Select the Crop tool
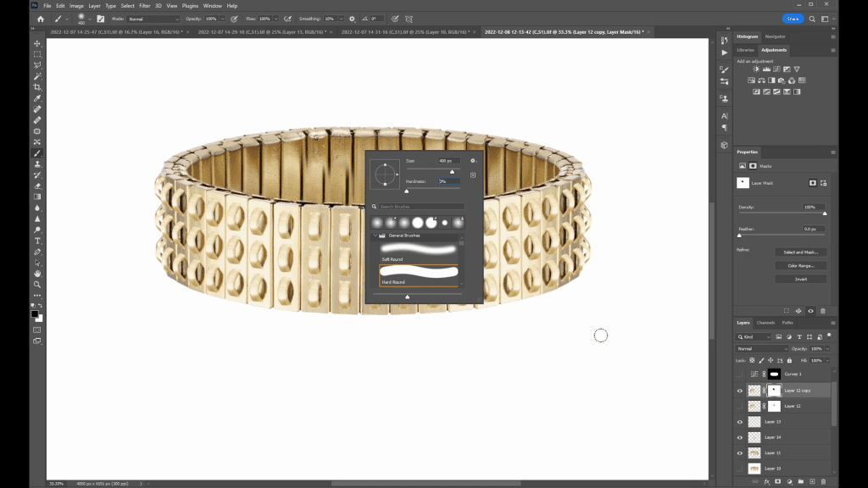868x488 pixels. tap(37, 87)
